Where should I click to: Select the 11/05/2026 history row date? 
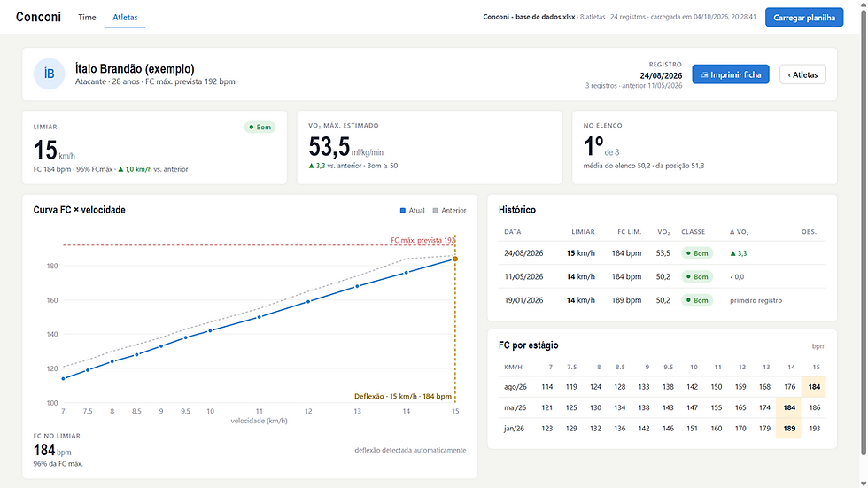(523, 276)
